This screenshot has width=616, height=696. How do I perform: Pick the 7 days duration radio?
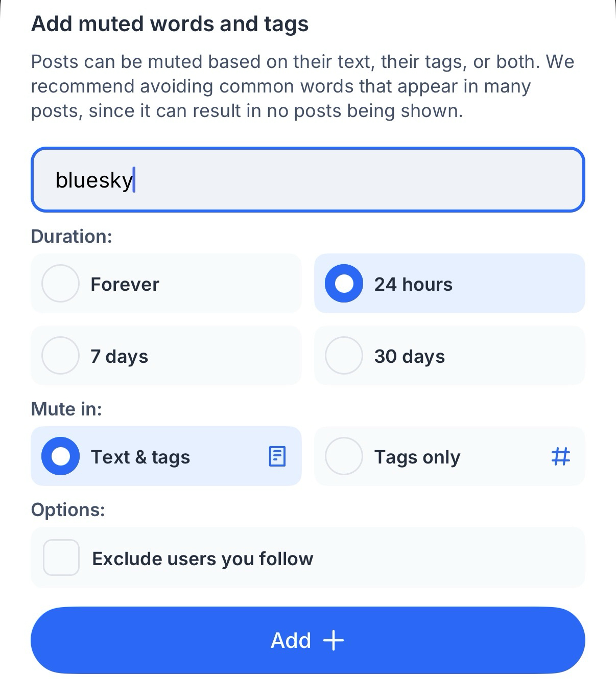[x=60, y=356]
